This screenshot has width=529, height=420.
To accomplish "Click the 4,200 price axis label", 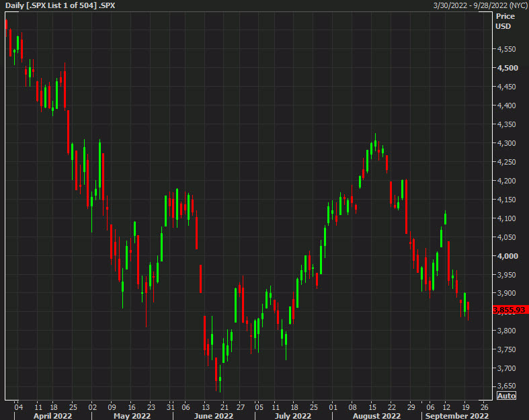I will pyautogui.click(x=506, y=181).
